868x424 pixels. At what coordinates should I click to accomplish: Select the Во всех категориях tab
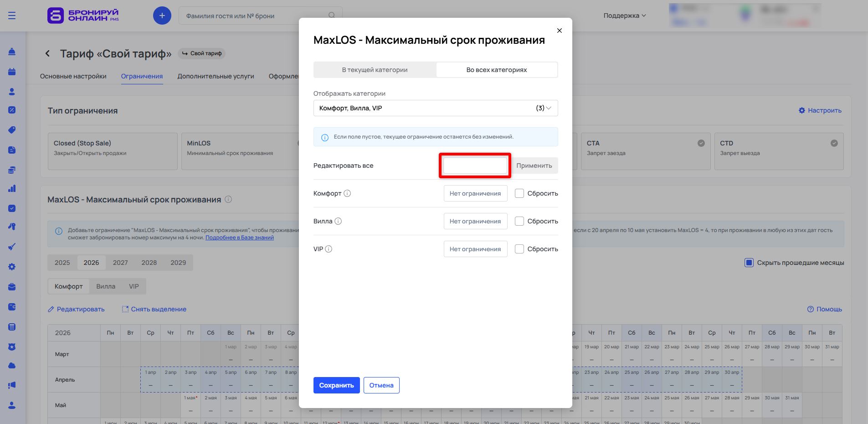click(x=496, y=70)
